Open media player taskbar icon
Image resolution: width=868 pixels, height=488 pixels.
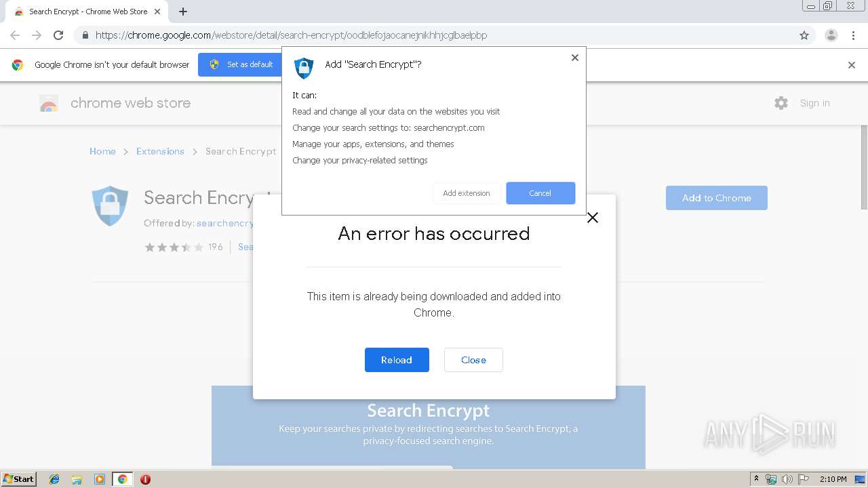click(x=100, y=479)
